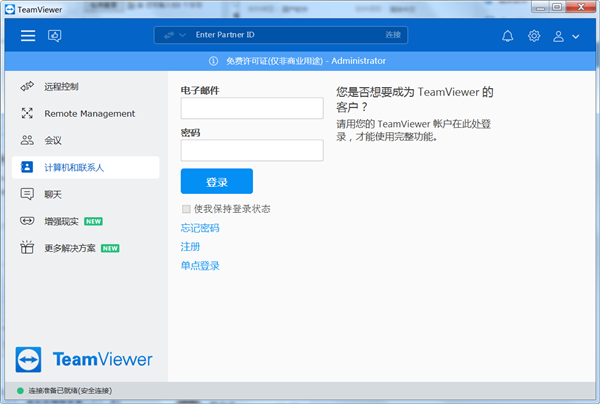Viewport: 600px width, 404px height.
Task: Click the 连接准备已就绪 status text
Action: (x=70, y=391)
